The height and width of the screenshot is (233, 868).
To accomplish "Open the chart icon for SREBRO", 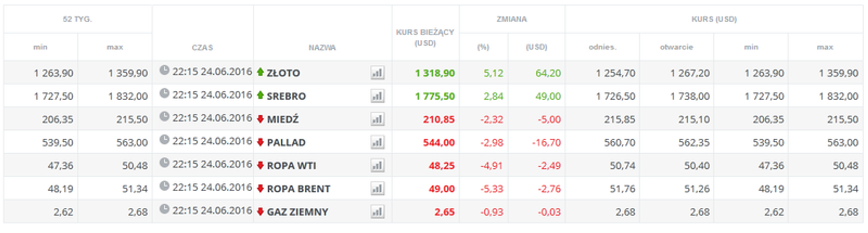I will coord(377,96).
